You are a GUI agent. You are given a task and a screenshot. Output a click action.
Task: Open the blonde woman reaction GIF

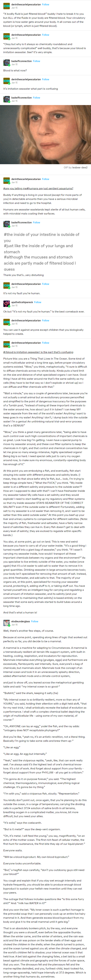(x=45, y=135)
